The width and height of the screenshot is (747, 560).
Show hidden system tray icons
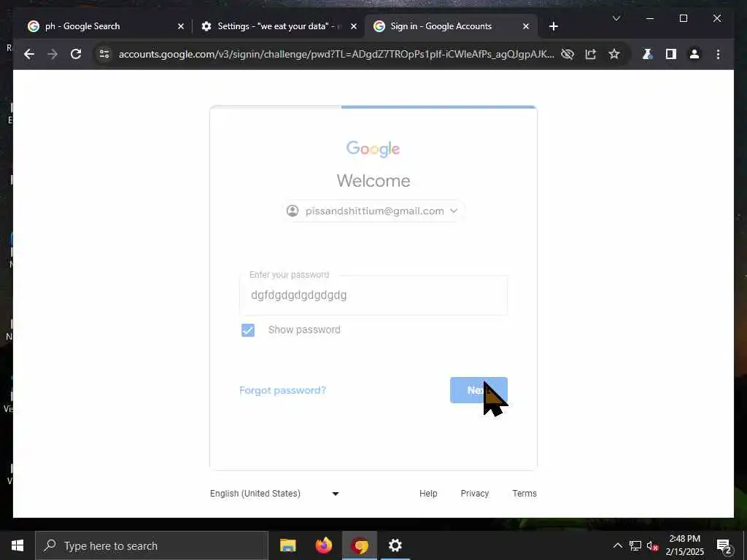point(617,545)
